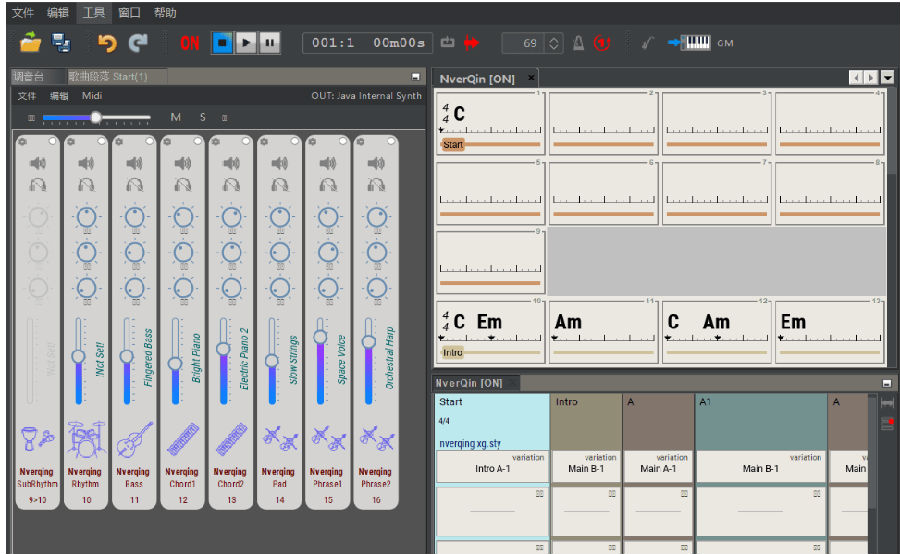Viewport: 900px width, 554px height.
Task: Click the Main B-1 variation under Intro
Action: (586, 467)
